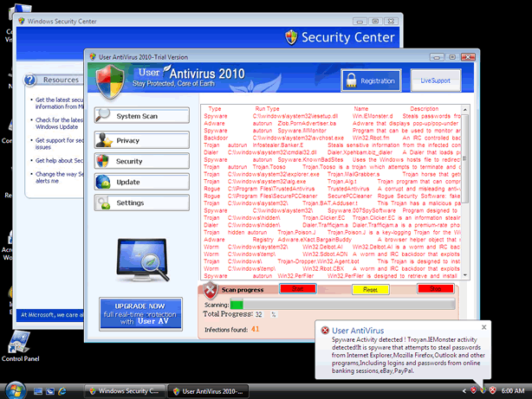Click the UPGRADE NOW banner
This screenshot has width=532, height=399.
140,313
